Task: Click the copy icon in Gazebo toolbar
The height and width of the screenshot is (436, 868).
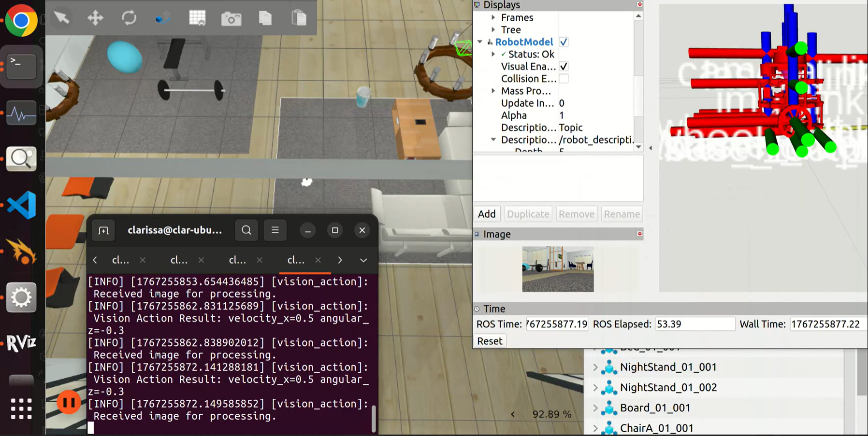Action: click(x=265, y=18)
